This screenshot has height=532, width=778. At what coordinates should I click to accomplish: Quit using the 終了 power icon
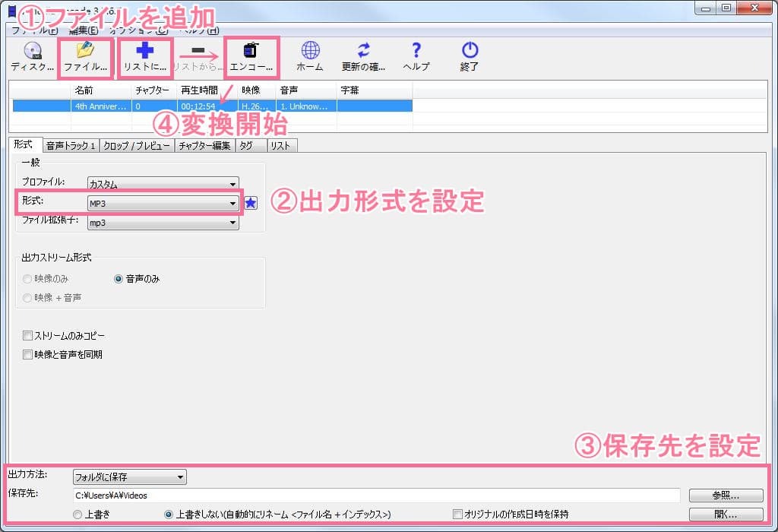click(470, 56)
